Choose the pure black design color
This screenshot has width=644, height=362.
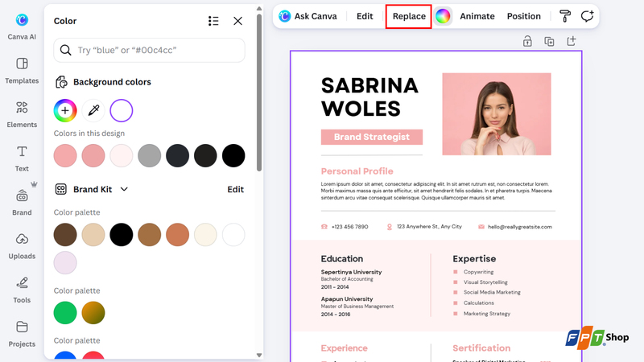[x=233, y=155]
